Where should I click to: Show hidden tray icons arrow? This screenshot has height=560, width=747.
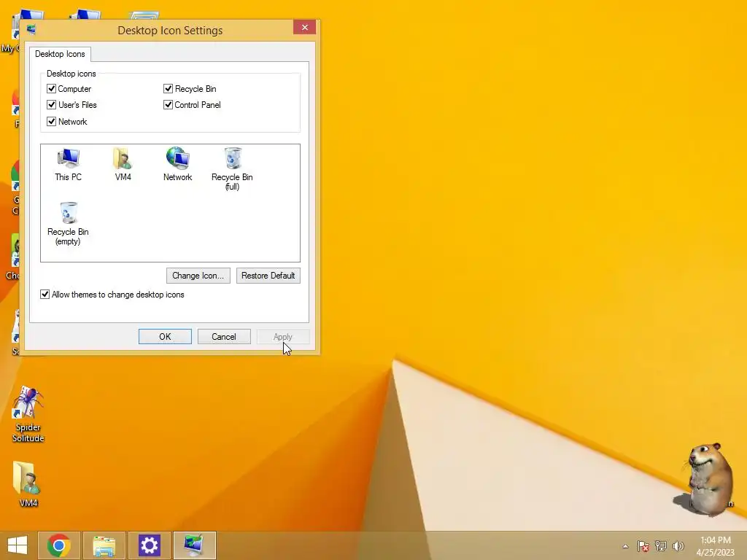(625, 546)
